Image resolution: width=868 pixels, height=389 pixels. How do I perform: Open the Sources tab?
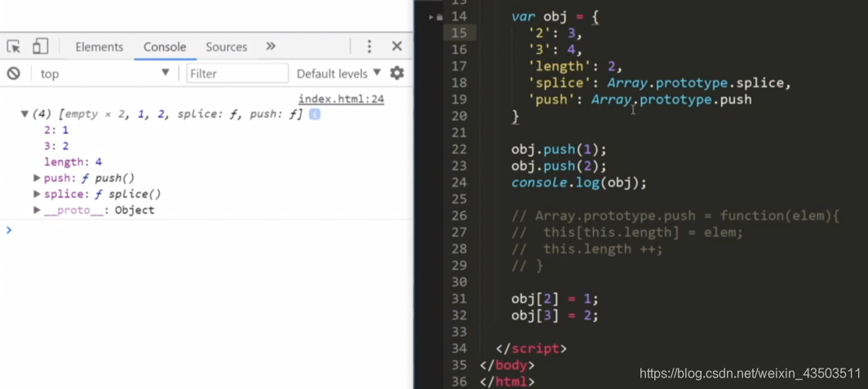(x=227, y=47)
